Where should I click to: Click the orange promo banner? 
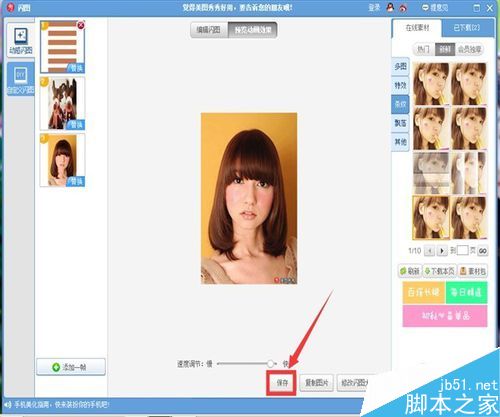coord(424,292)
